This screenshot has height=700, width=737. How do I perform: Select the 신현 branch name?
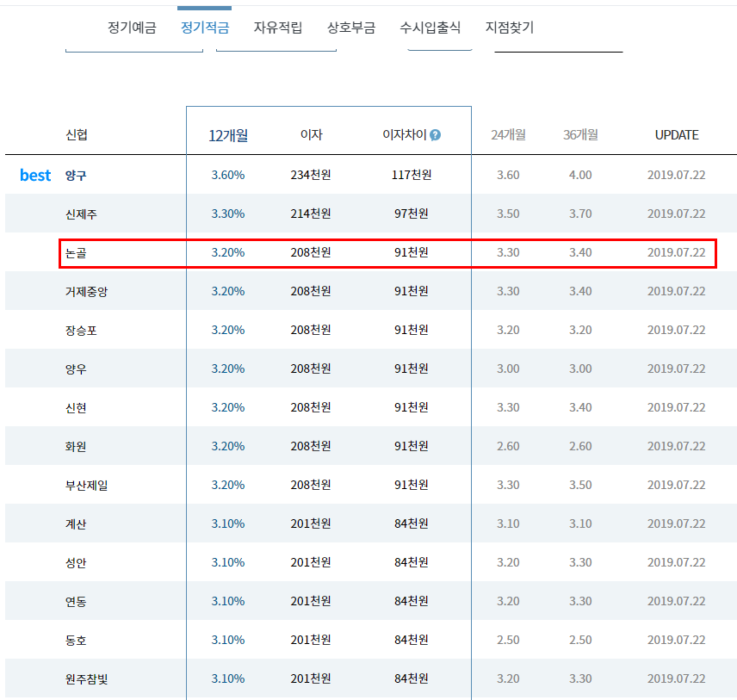pyautogui.click(x=76, y=407)
